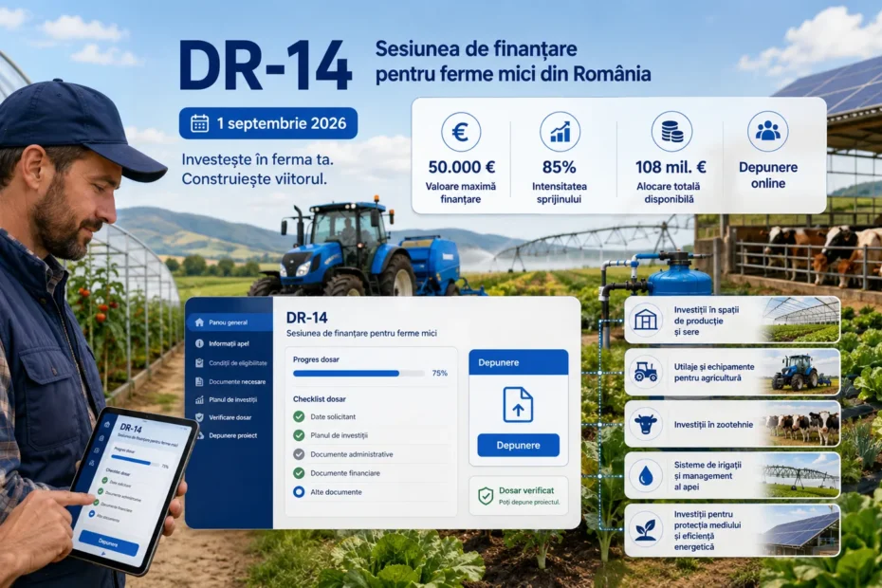882x588 pixels.
Task: Open Condiții de eligibilitate in the sidebar
Action: click(230, 363)
